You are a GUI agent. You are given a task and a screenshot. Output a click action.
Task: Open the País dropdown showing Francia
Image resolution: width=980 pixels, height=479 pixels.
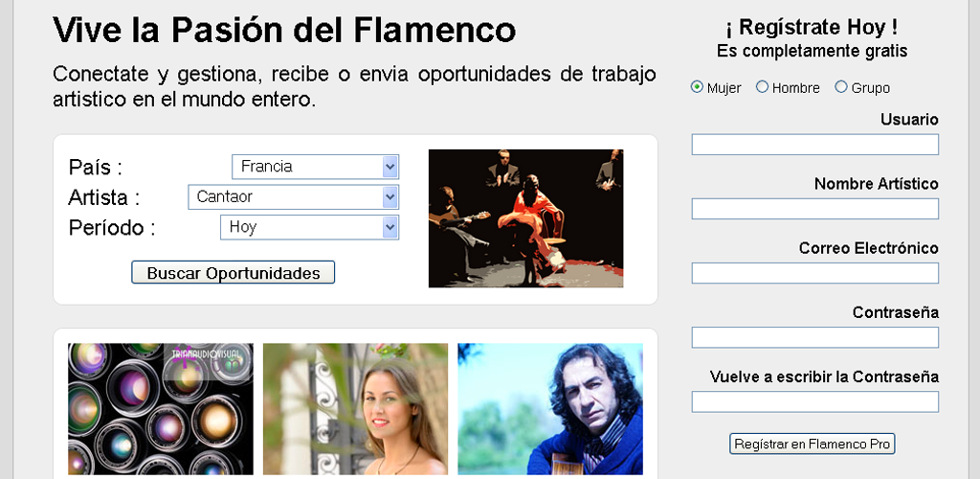coord(315,167)
